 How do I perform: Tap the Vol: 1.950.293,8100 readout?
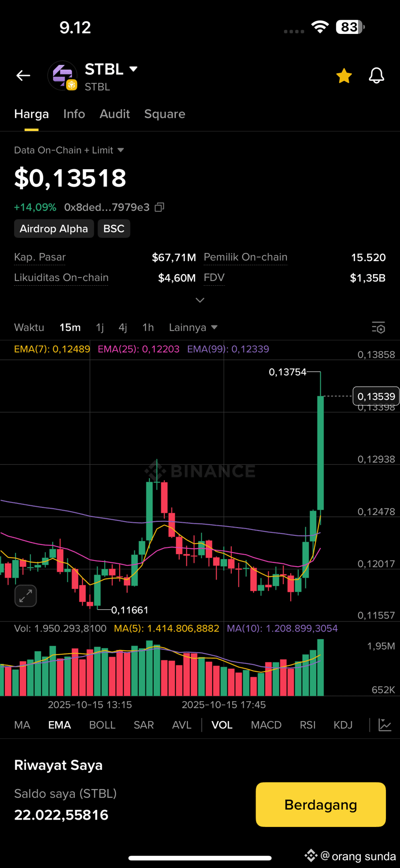(60, 629)
